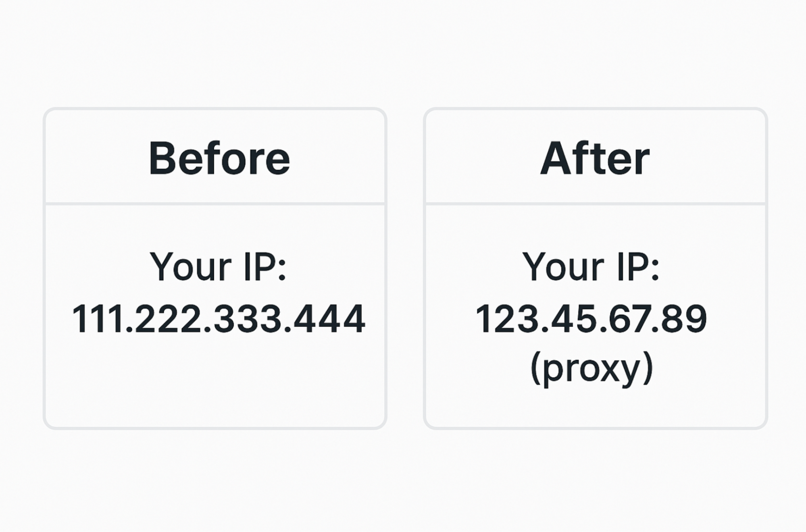Click the "123" octet of the After IP
This screenshot has width=806, height=532.
506,319
